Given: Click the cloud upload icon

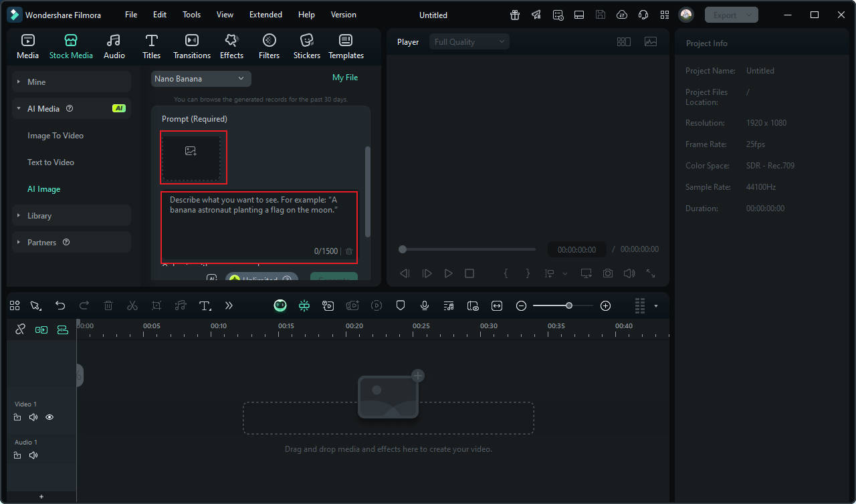Looking at the screenshot, I should click(x=622, y=15).
